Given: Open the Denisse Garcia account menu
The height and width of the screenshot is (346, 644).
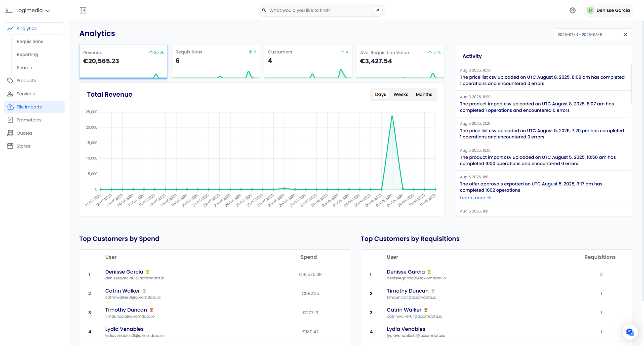Looking at the screenshot, I should tap(608, 10).
